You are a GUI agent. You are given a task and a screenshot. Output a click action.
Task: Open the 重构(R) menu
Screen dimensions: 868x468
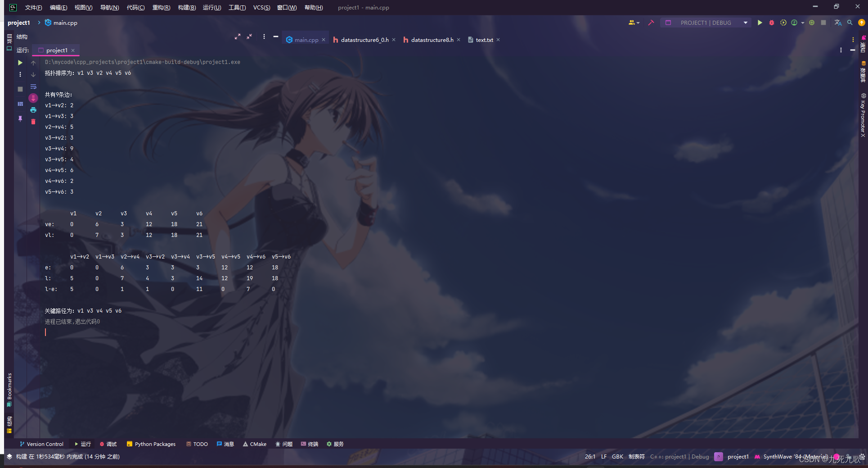(x=161, y=7)
